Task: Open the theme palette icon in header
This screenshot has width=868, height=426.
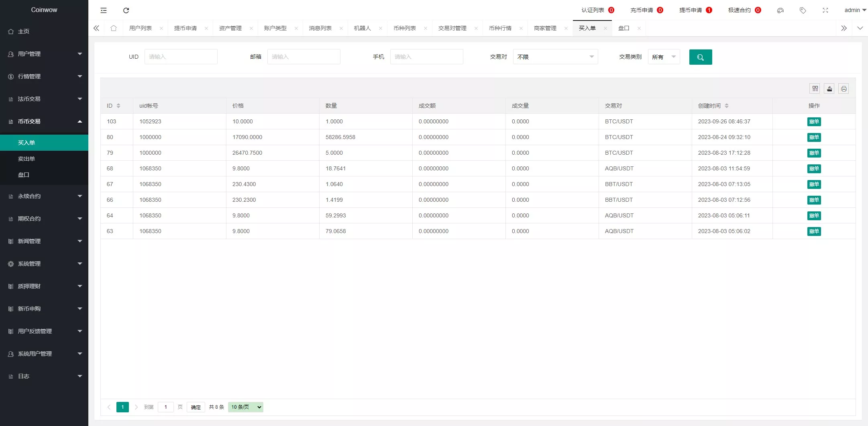Action: [780, 10]
